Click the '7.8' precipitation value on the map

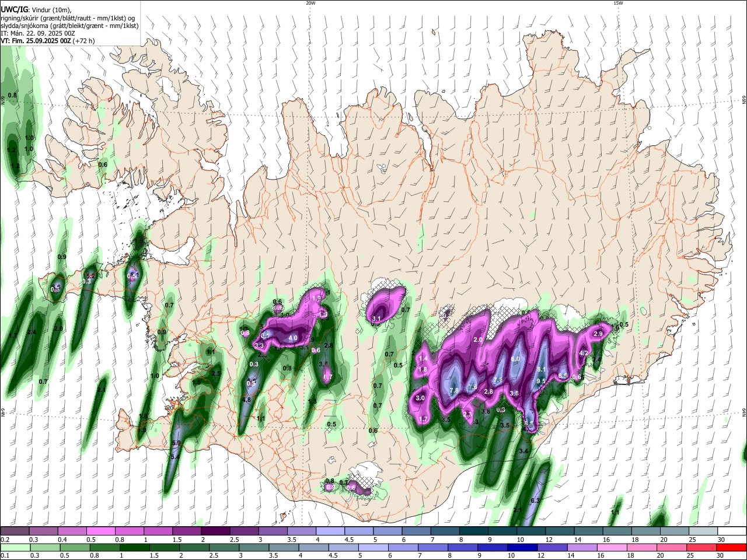coord(455,390)
